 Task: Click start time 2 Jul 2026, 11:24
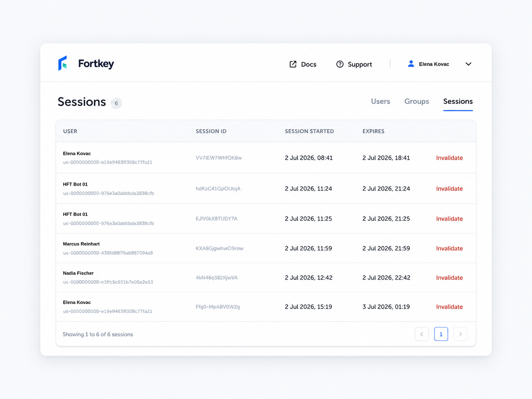click(x=309, y=188)
